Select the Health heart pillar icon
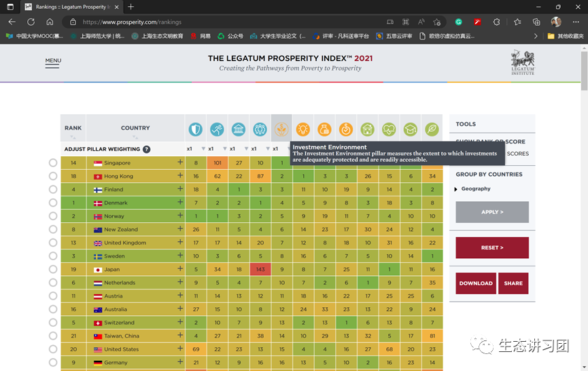Screen dimensions: 588x371 click(x=389, y=129)
